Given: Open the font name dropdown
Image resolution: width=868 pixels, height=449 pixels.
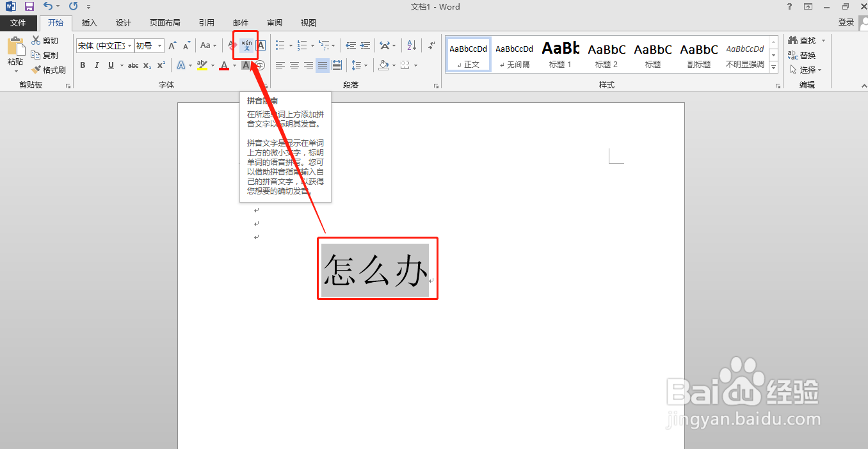Looking at the screenshot, I should tap(129, 45).
